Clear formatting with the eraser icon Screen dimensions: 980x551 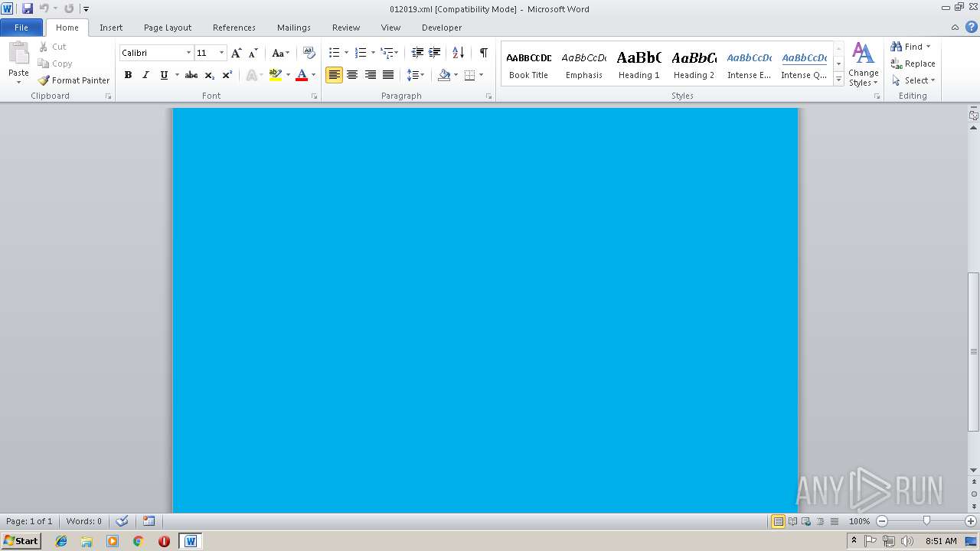(x=309, y=53)
